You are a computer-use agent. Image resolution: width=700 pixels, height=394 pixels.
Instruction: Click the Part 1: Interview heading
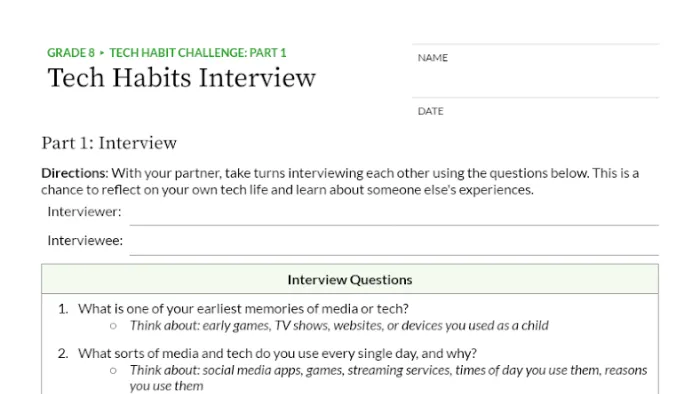[x=109, y=143]
